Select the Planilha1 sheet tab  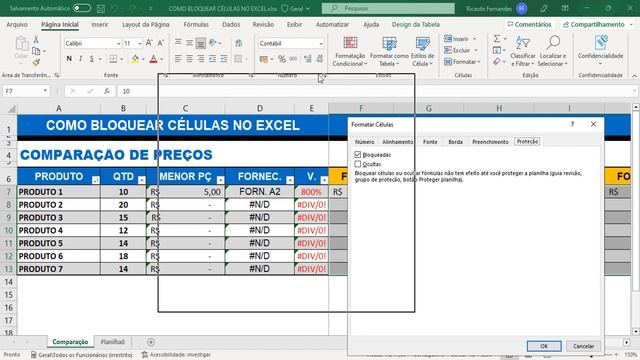click(113, 342)
